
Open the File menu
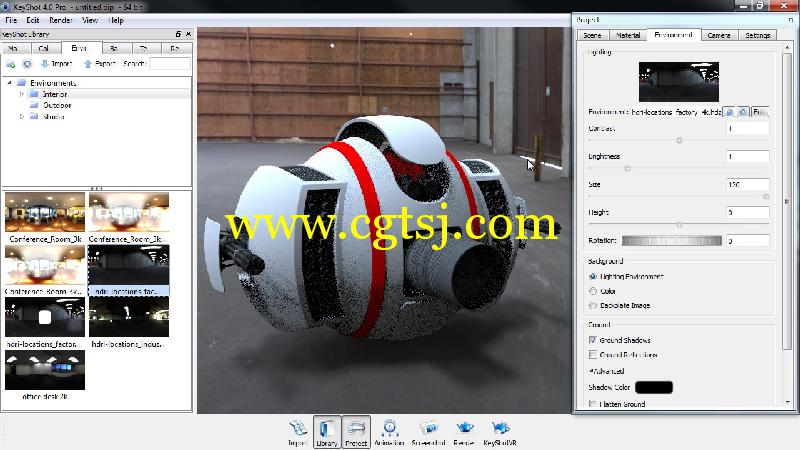tap(11, 20)
